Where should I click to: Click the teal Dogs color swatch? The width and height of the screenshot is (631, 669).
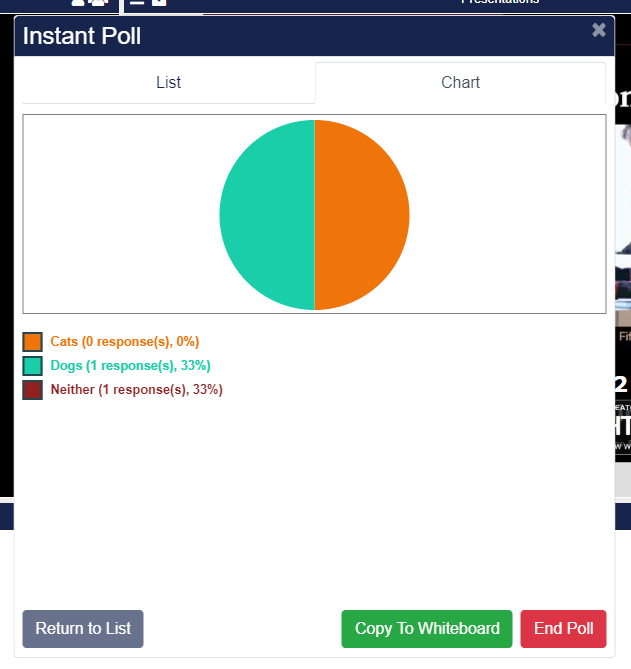tap(33, 366)
